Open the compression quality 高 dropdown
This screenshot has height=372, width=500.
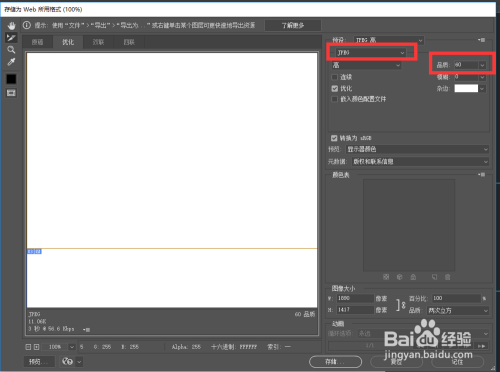[x=366, y=65]
